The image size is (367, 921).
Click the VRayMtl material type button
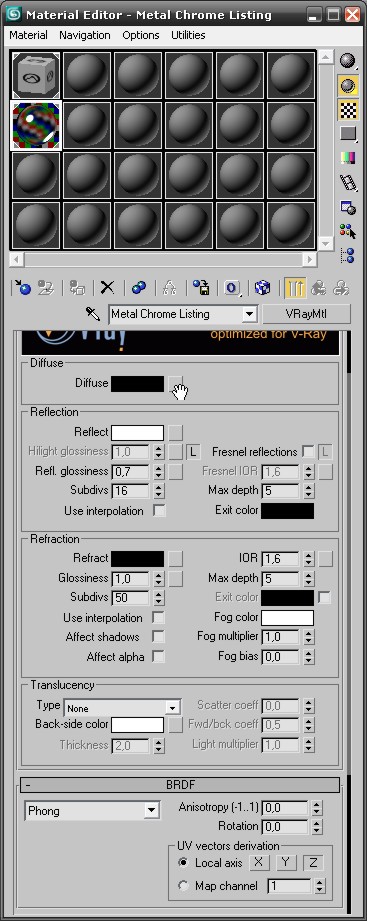point(306,314)
